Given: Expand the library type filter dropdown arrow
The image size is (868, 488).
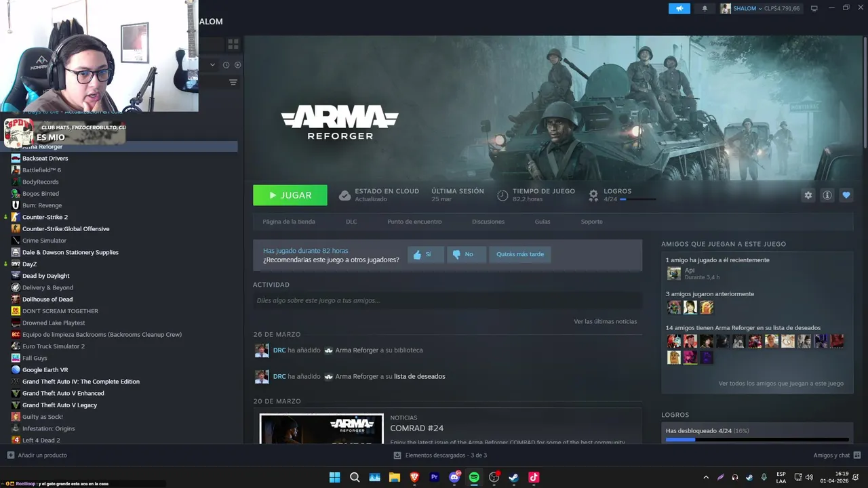Looking at the screenshot, I should (x=212, y=65).
